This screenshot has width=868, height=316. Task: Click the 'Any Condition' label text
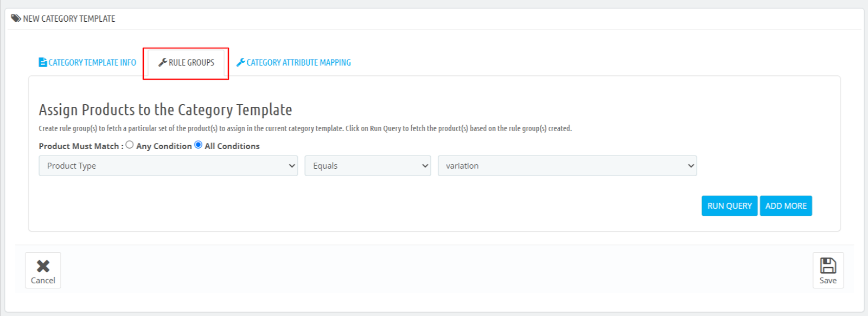click(164, 146)
